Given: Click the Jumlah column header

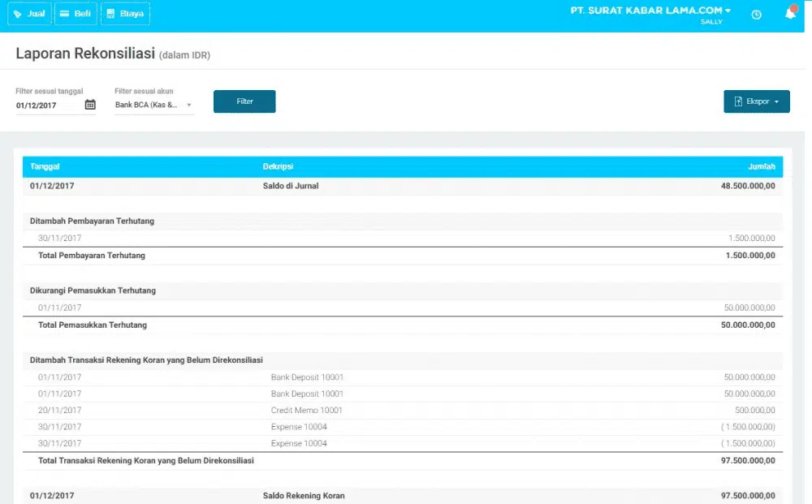Looking at the screenshot, I should click(761, 166).
